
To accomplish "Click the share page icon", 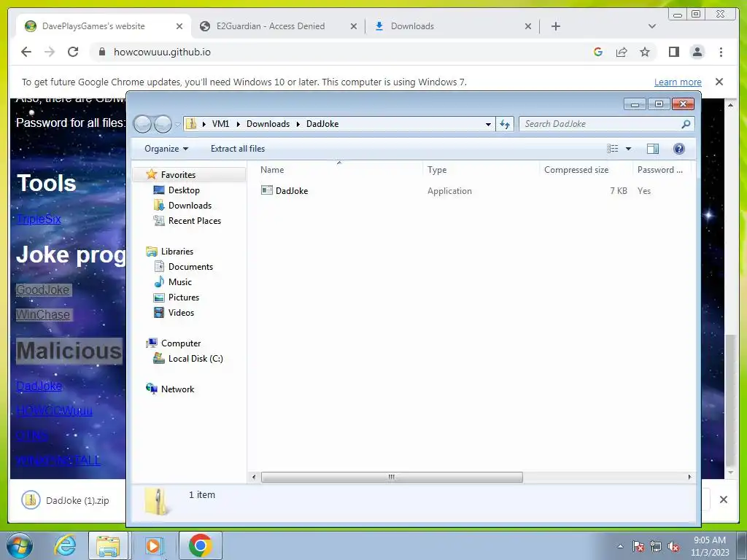I will click(622, 52).
